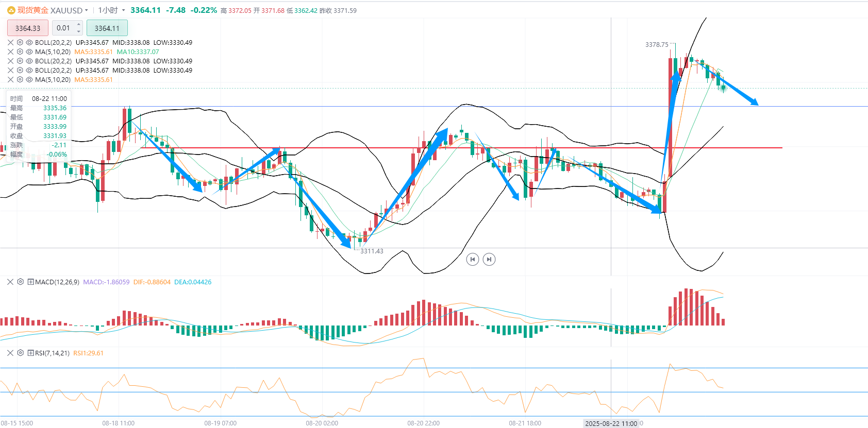Hide the second BOLL(20,2,2) indicator
This screenshot has width=868, height=428.
click(29, 61)
